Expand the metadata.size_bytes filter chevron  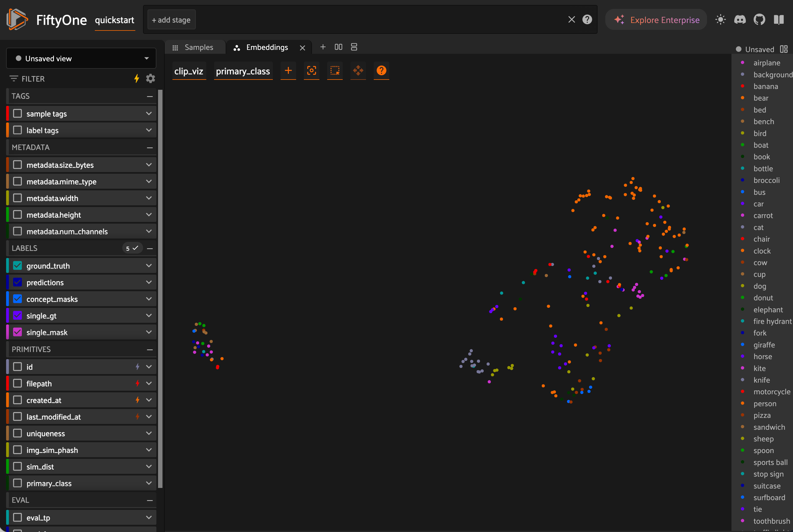click(149, 165)
